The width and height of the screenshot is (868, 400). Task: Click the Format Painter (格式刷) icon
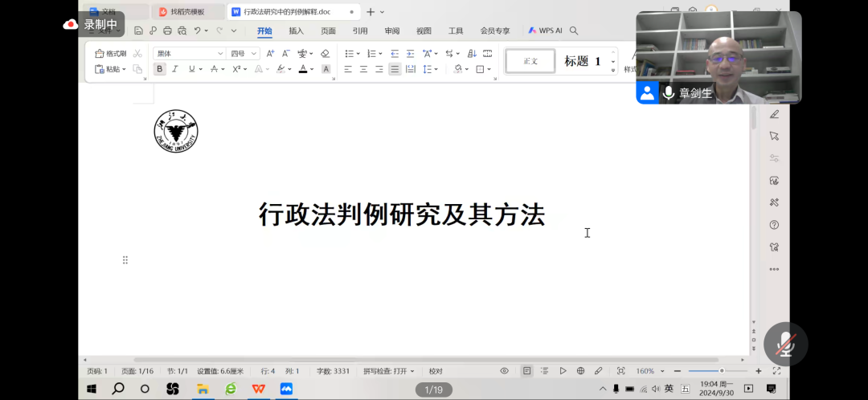[x=110, y=54]
